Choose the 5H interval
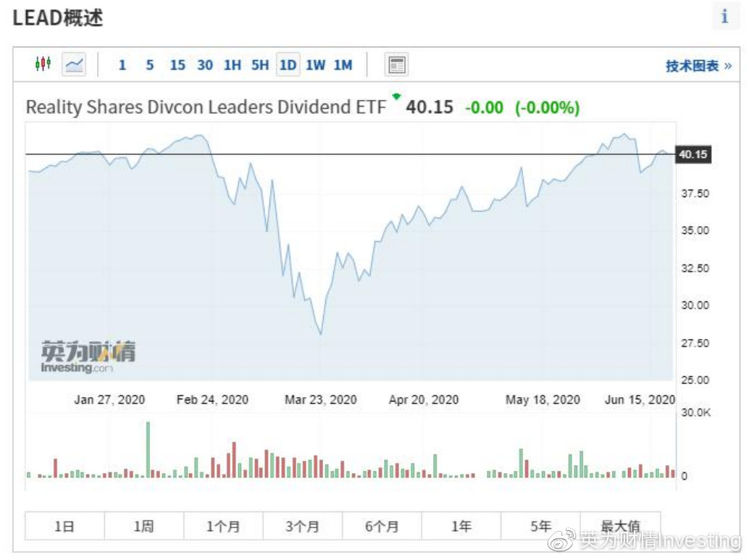This screenshot has height=560, width=749. pyautogui.click(x=260, y=65)
